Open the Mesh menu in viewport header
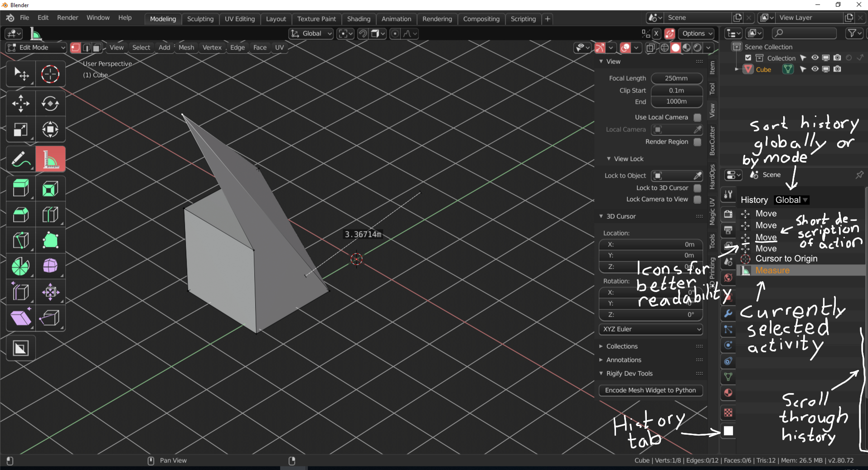The width and height of the screenshot is (868, 470). (x=186, y=48)
